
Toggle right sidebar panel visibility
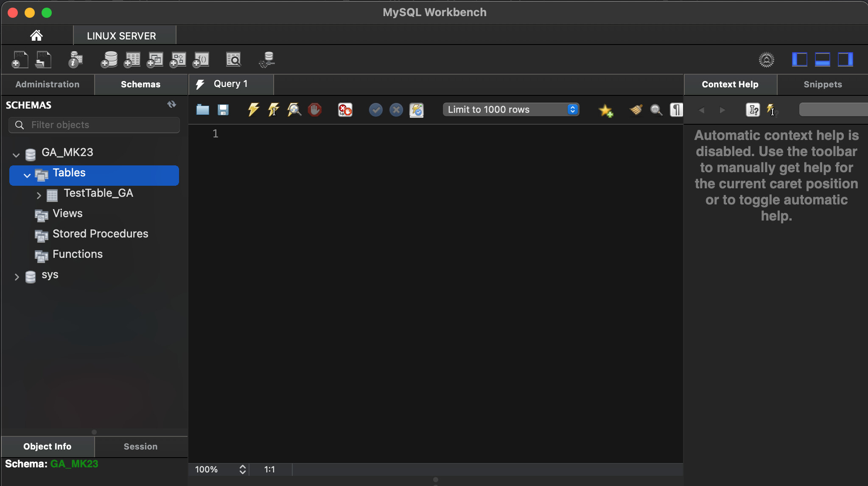[x=845, y=60]
